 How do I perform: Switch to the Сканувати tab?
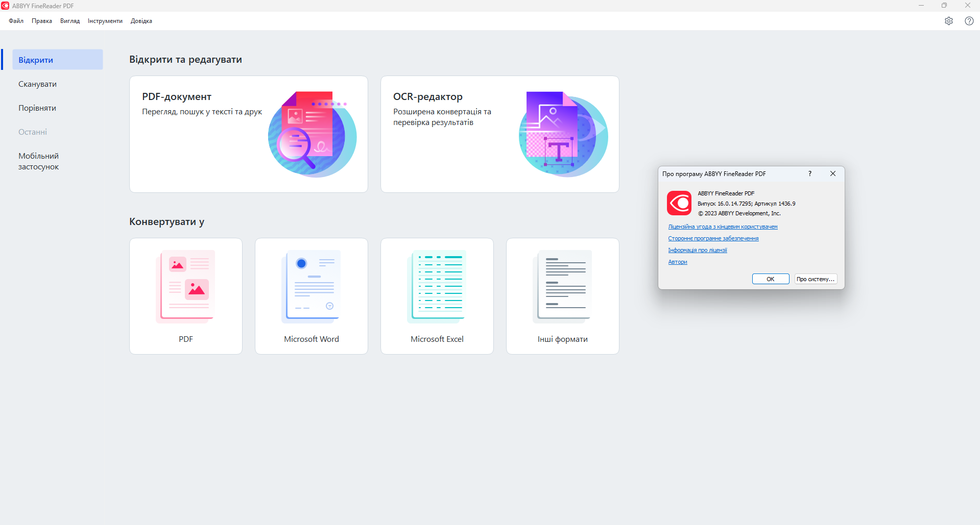click(37, 84)
